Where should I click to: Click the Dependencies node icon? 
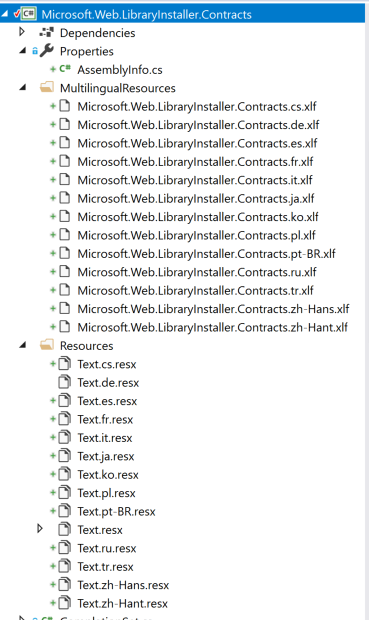tap(46, 33)
